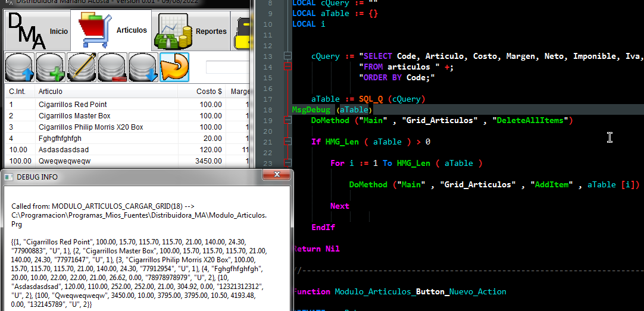Screen dimensions: 644x311
Task: Click the orange refresh arrow icon
Action: [174, 67]
